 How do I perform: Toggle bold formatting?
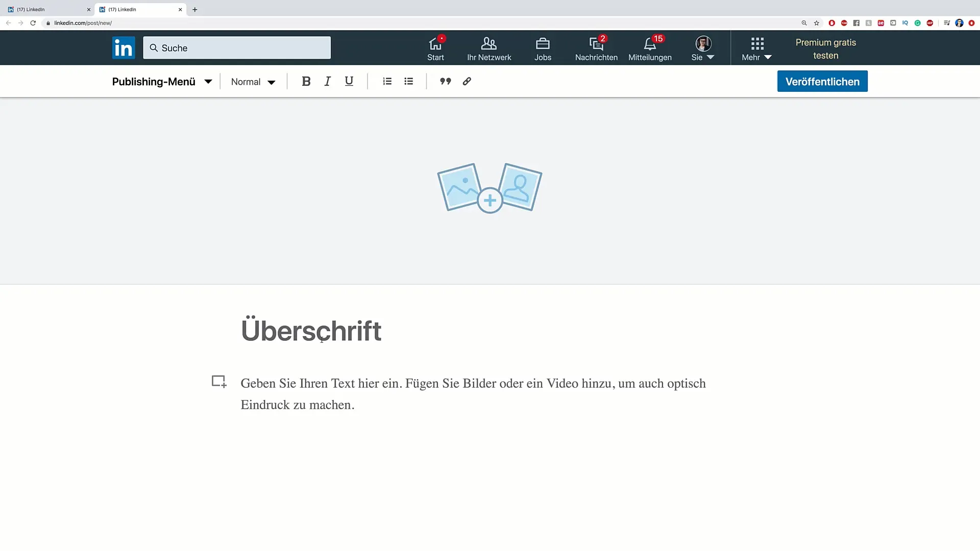tap(306, 81)
